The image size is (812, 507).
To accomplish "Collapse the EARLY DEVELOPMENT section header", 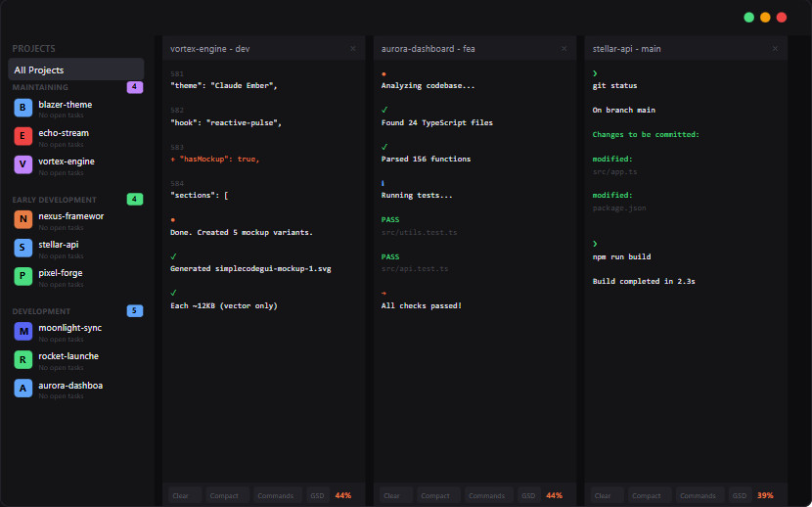I will click(55, 200).
